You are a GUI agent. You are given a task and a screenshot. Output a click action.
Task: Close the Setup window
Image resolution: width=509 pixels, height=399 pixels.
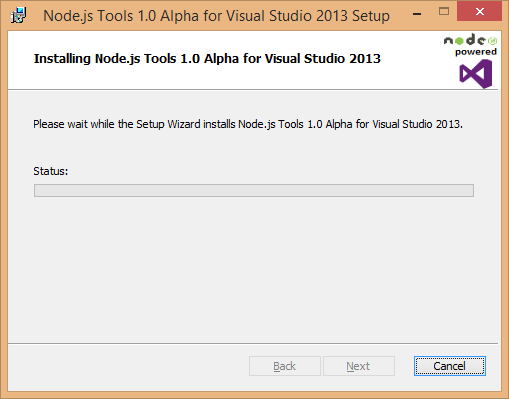(480, 12)
